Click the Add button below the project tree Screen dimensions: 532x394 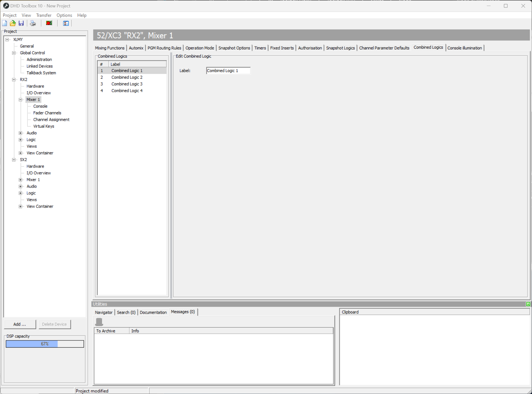(20, 324)
